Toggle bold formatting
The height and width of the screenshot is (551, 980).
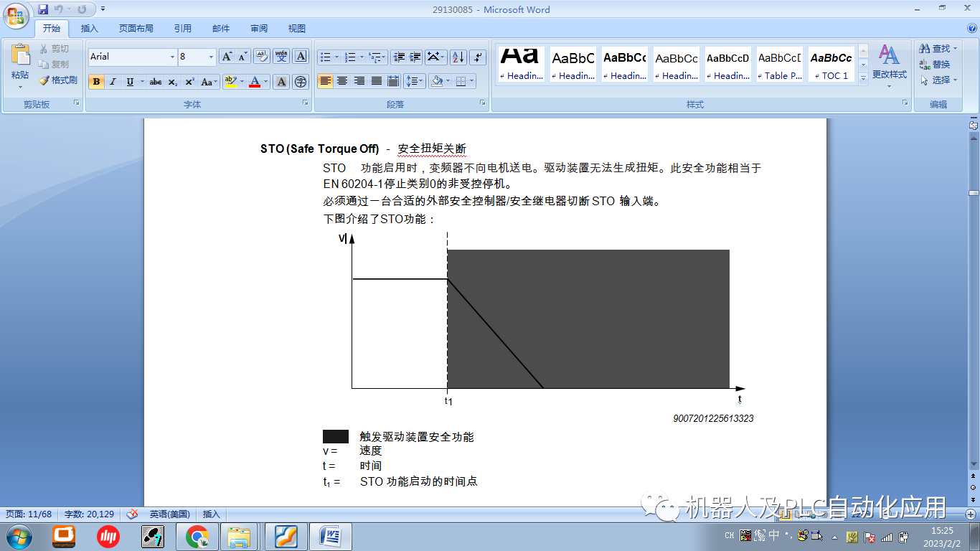97,82
